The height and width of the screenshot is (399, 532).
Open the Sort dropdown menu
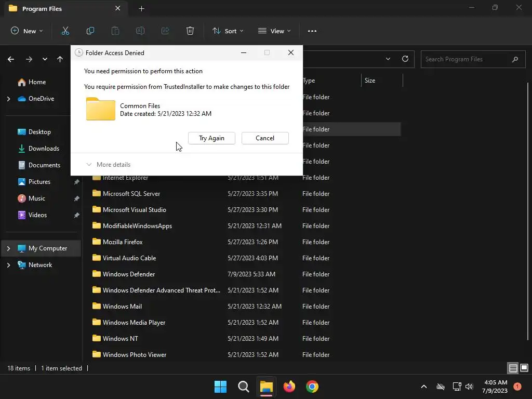point(228,31)
